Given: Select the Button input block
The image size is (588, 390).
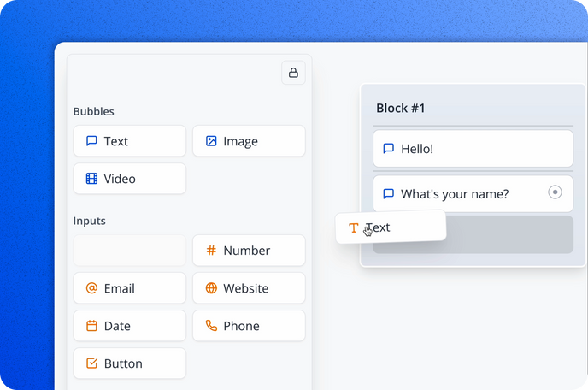Looking at the screenshot, I should (130, 363).
